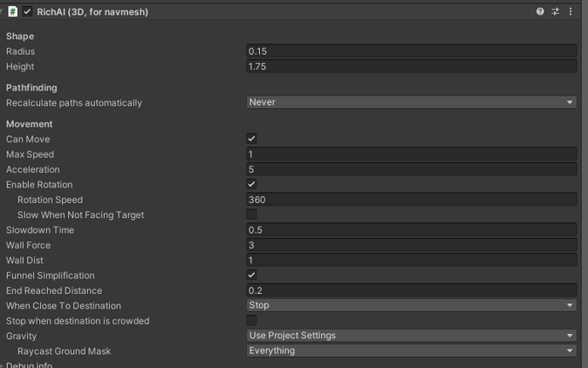Click the Slowdown Time label
The height and width of the screenshot is (368, 588).
(40, 230)
